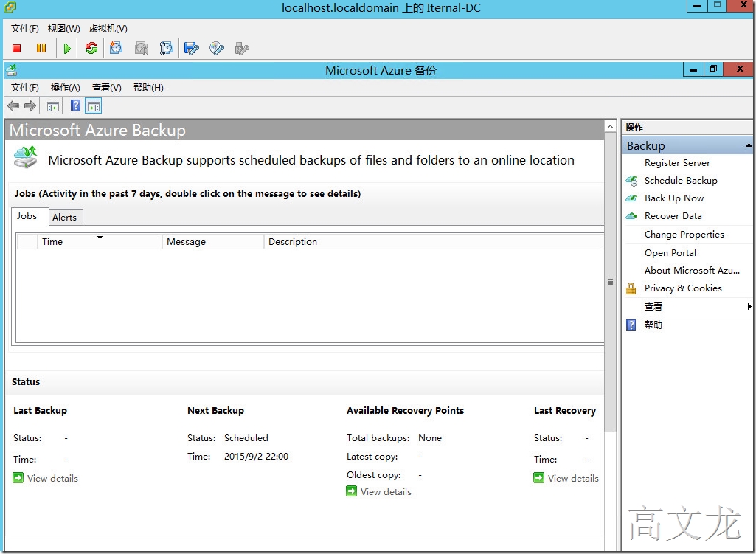Image resolution: width=756 pixels, height=554 pixels.
Task: Click the Forward arrow in Azure toolbar
Action: [x=30, y=106]
